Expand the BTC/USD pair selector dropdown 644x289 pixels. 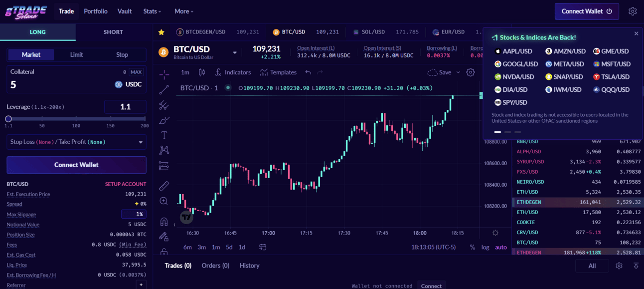(x=235, y=52)
